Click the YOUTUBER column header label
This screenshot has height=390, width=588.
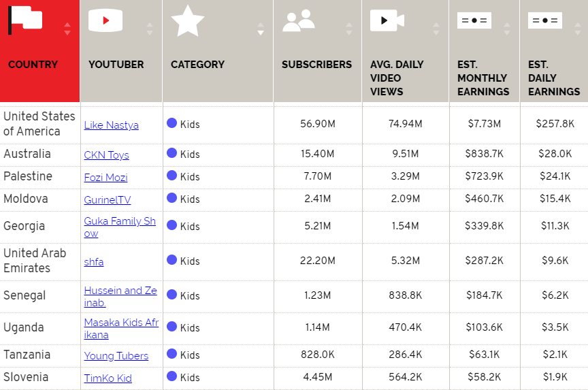116,65
